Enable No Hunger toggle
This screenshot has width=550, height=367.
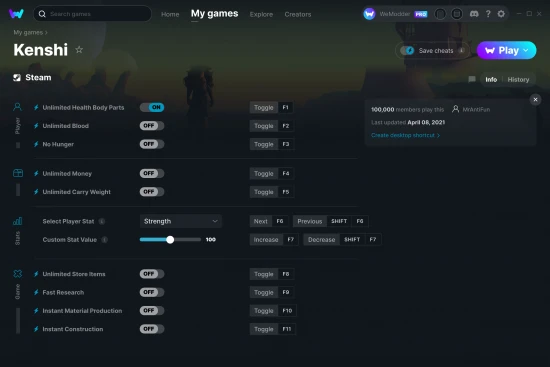[152, 144]
